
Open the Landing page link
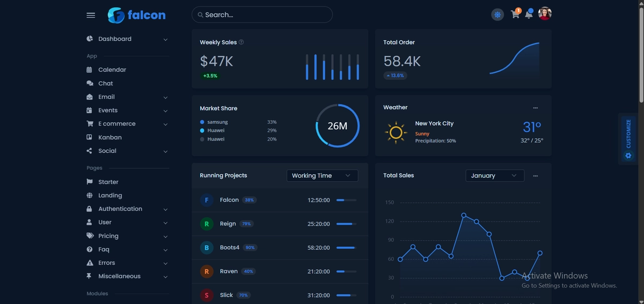point(110,195)
